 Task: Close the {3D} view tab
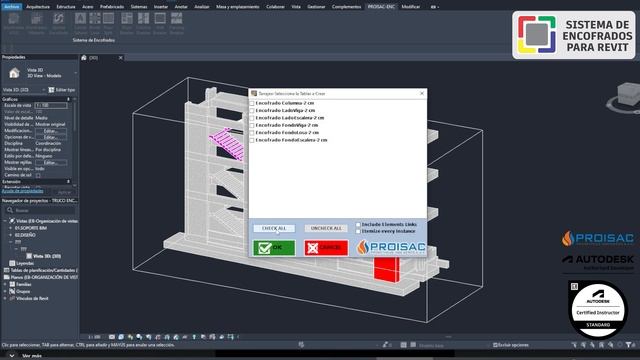click(x=120, y=58)
